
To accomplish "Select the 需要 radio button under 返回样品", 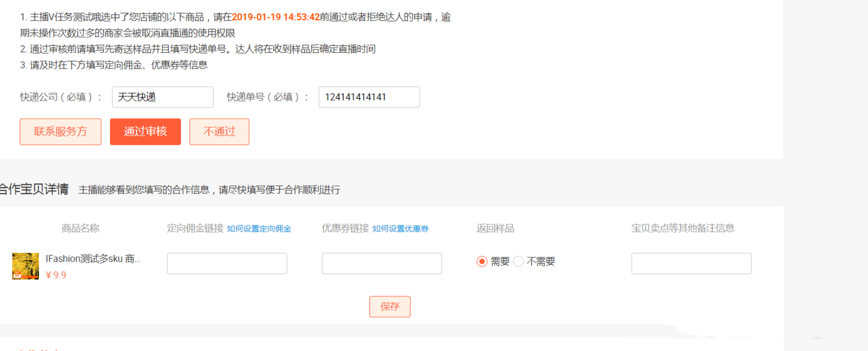I will pyautogui.click(x=481, y=262).
